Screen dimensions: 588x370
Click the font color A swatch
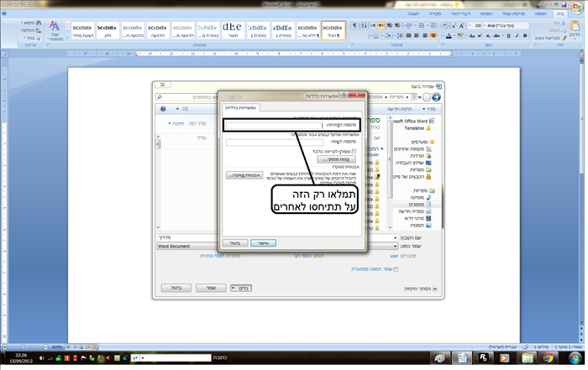pos(449,35)
